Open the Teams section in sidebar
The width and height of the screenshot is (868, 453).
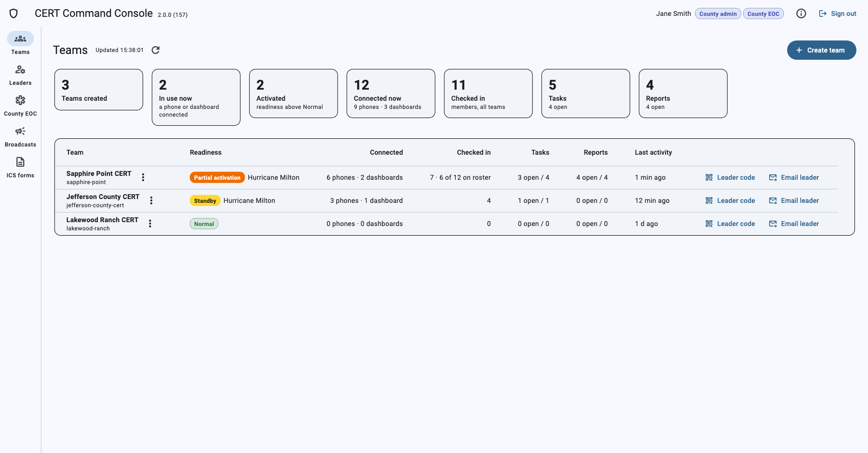tap(20, 43)
